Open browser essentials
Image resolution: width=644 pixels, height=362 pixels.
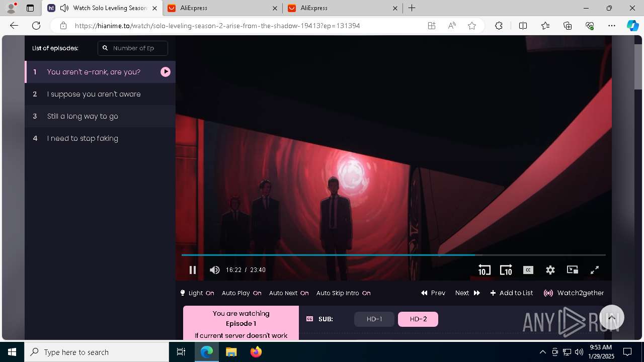[590, 26]
